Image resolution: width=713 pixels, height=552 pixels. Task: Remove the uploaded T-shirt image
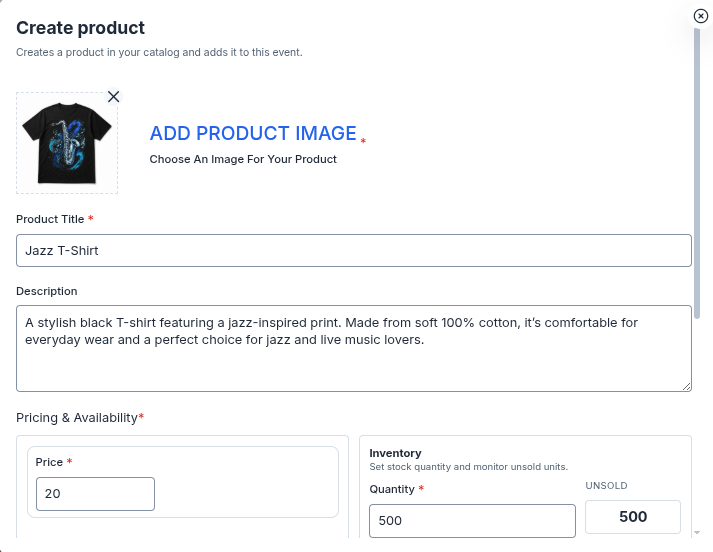(114, 96)
